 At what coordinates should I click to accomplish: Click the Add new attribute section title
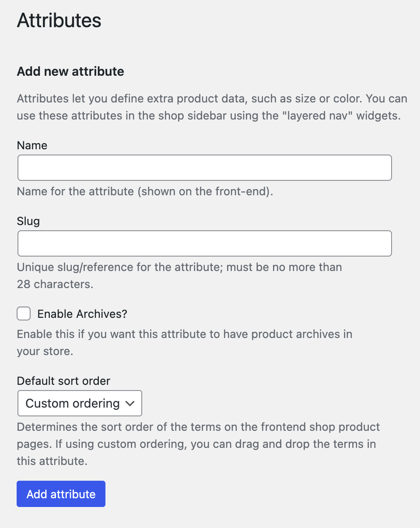70,71
